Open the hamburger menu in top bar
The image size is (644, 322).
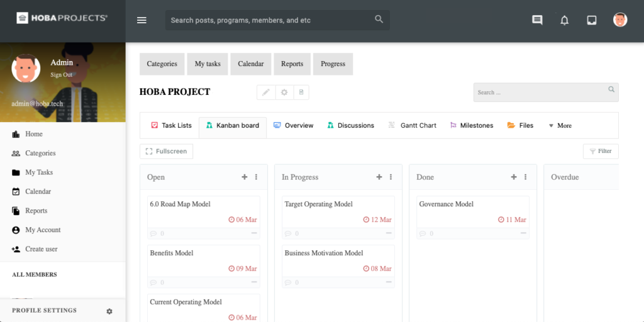[142, 20]
